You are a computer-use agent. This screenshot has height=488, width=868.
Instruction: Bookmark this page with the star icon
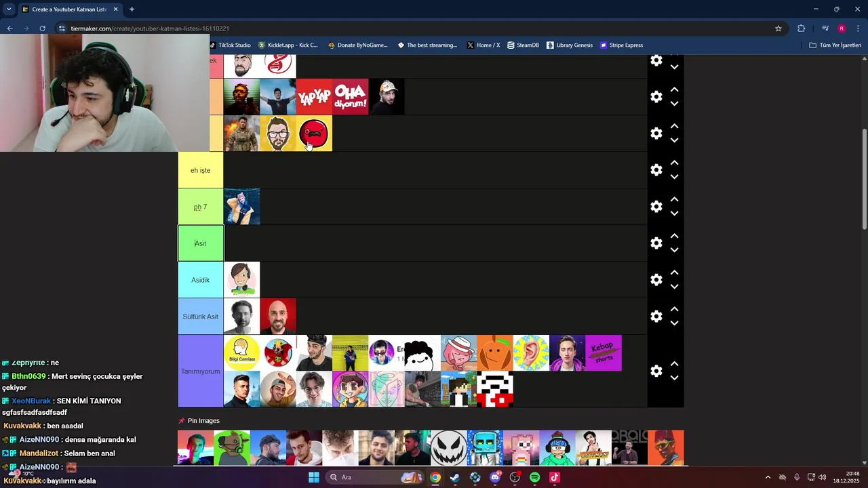tap(778, 28)
